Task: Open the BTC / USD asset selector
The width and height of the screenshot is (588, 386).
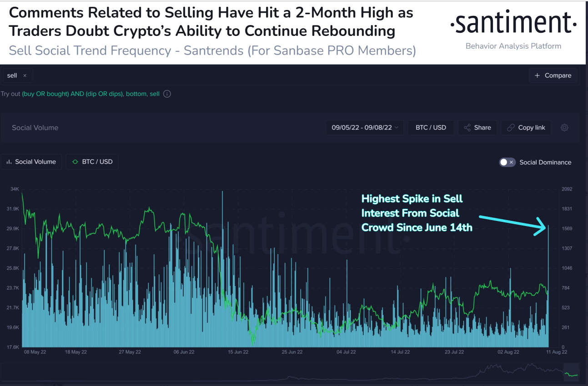Action: click(x=431, y=127)
